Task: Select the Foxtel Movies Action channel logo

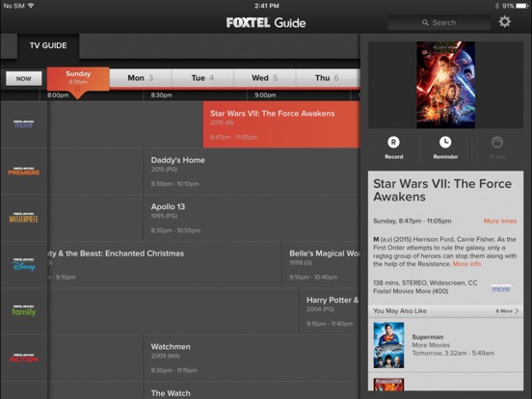Action: [24, 358]
